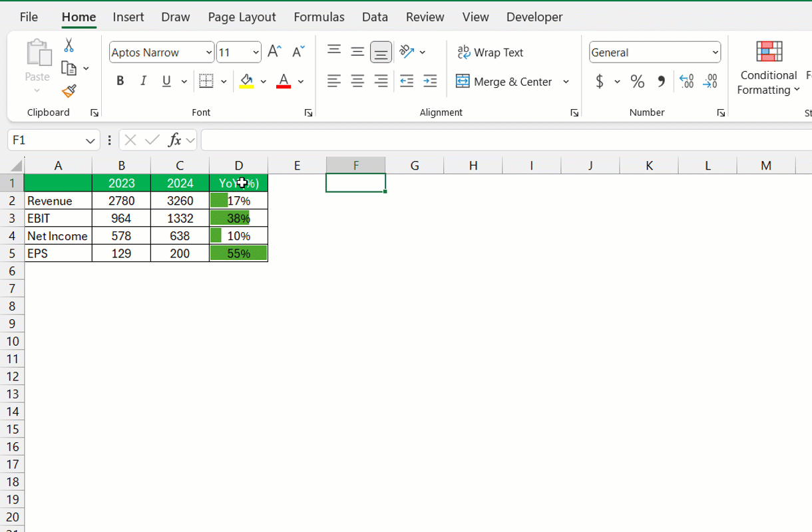The image size is (812, 532).
Task: Open the Merge & Center dropdown arrow
Action: pyautogui.click(x=566, y=81)
